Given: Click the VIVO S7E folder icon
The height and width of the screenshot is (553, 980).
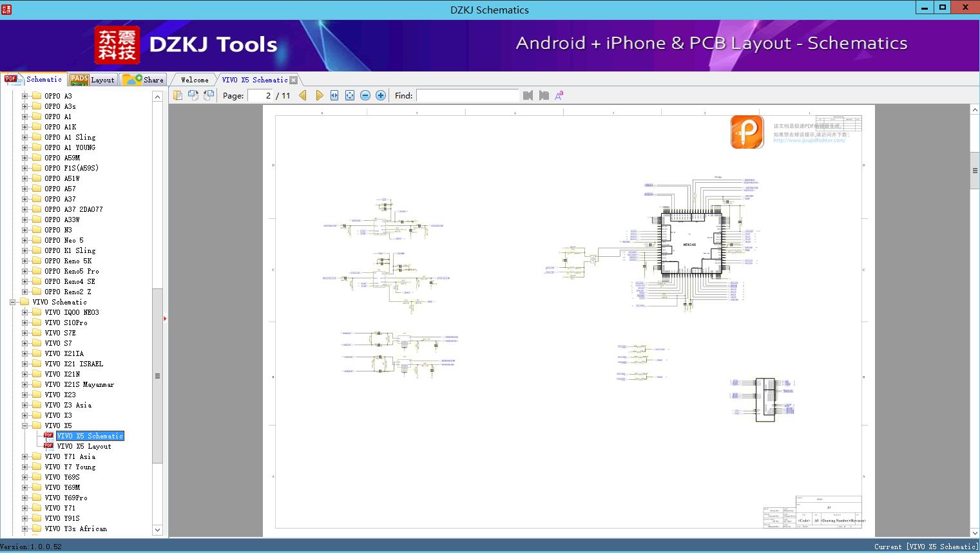Looking at the screenshot, I should [37, 333].
